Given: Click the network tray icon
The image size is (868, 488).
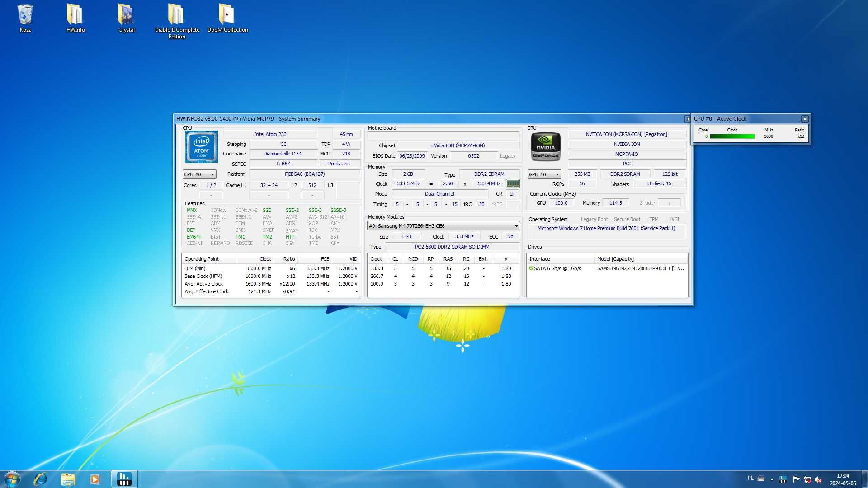Looking at the screenshot, I should click(x=807, y=479).
